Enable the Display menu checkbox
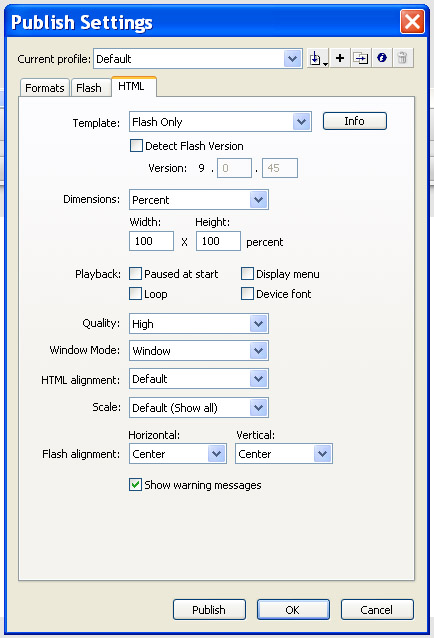Screen dimensions: 434x638 (x=247, y=274)
